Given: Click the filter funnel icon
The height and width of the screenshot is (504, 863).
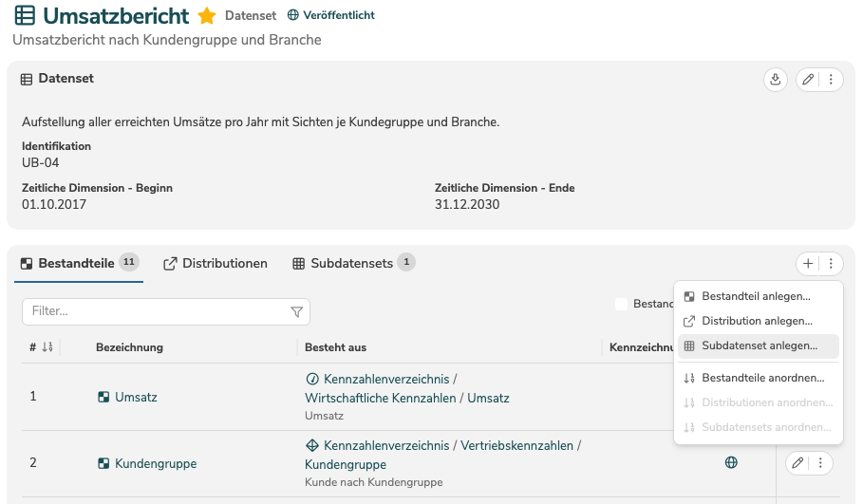Looking at the screenshot, I should point(296,311).
